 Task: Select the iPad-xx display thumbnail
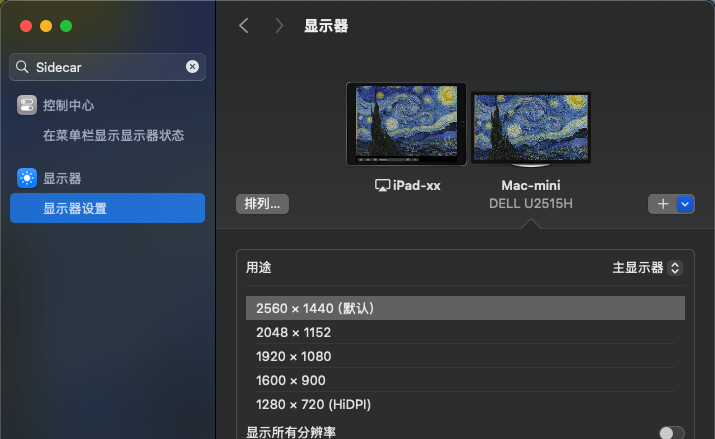(406, 124)
